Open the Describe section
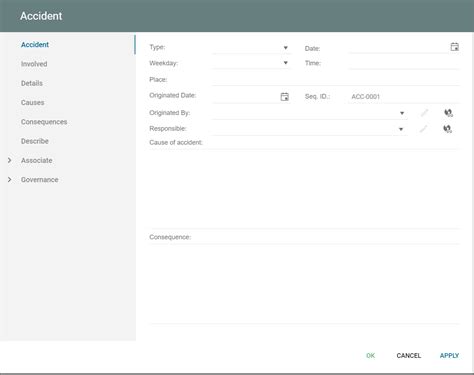 coord(35,141)
